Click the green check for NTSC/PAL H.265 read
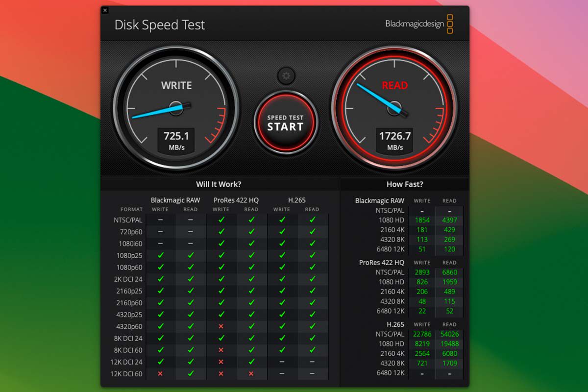The width and height of the screenshot is (588, 392). [x=312, y=220]
